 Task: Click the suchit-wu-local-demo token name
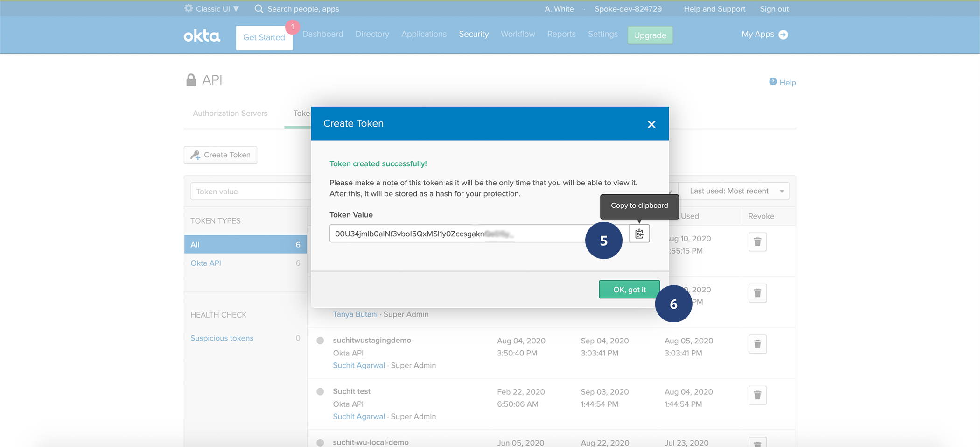coord(371,442)
